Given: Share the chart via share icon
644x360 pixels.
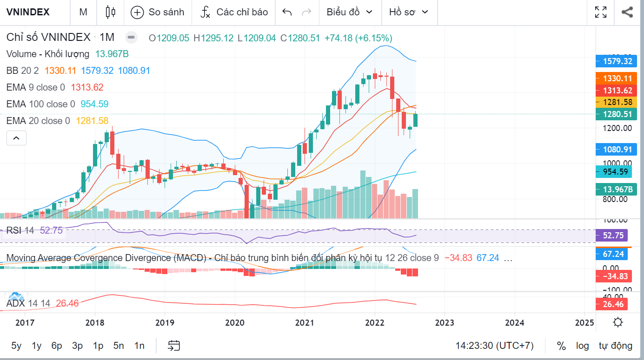Looking at the screenshot, I should tap(627, 12).
